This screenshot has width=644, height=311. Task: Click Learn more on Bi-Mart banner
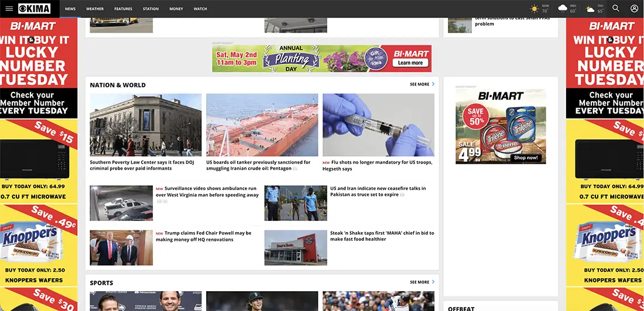click(410, 63)
